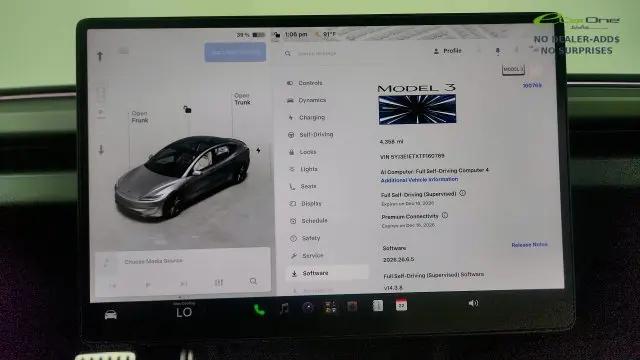Tap the play button in media player

pos(148,284)
